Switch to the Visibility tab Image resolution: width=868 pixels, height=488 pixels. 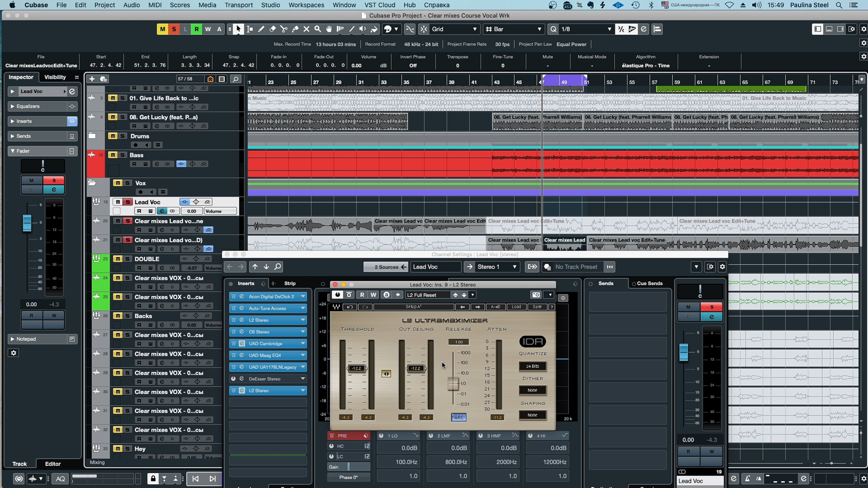tap(55, 77)
